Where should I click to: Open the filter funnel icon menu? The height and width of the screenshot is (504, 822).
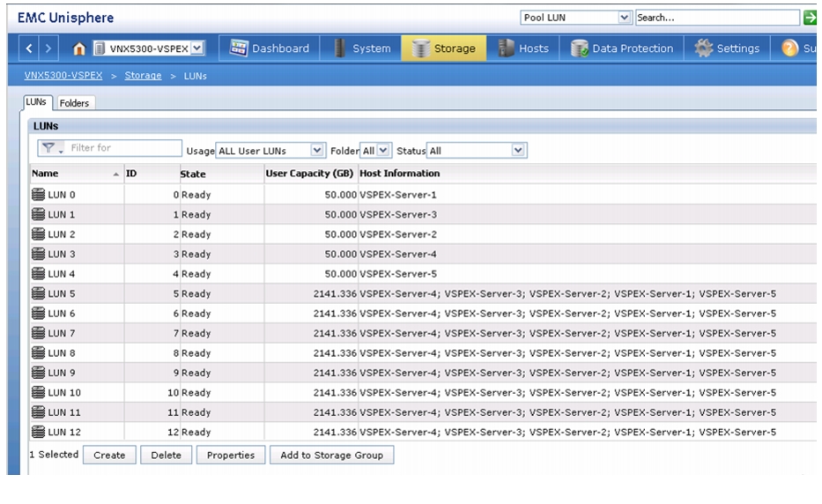[51, 148]
